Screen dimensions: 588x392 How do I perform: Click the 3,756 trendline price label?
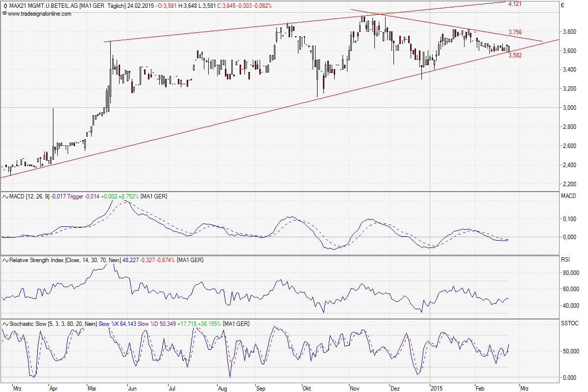[514, 32]
